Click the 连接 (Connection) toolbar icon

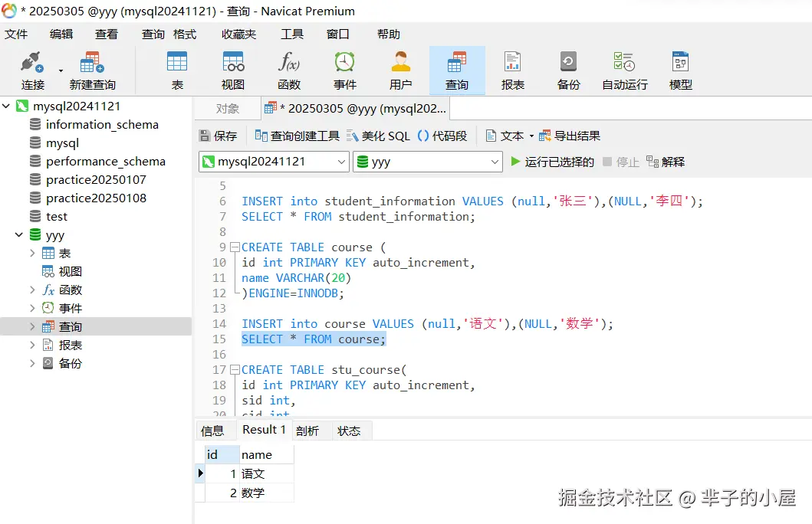tap(32, 70)
